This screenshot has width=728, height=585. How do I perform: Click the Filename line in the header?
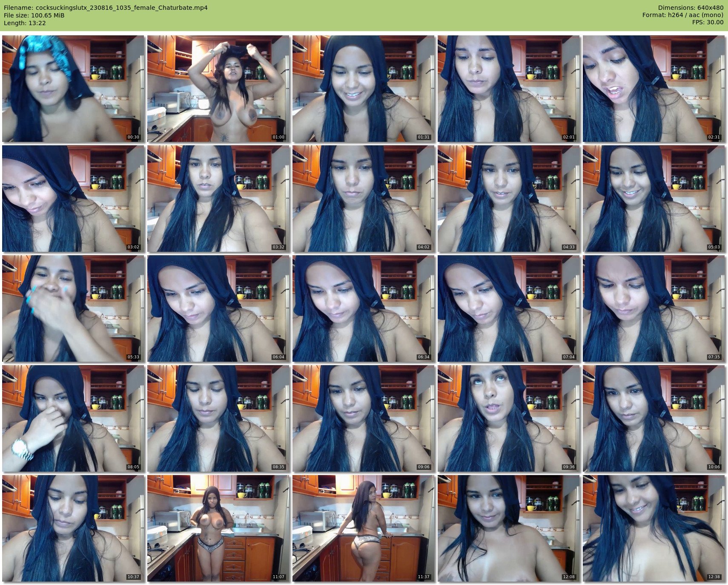[106, 8]
